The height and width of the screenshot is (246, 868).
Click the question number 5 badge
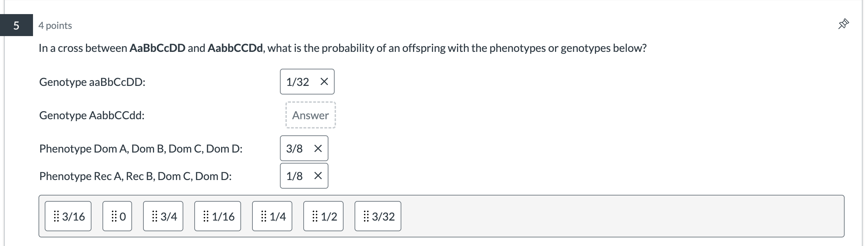click(x=16, y=25)
